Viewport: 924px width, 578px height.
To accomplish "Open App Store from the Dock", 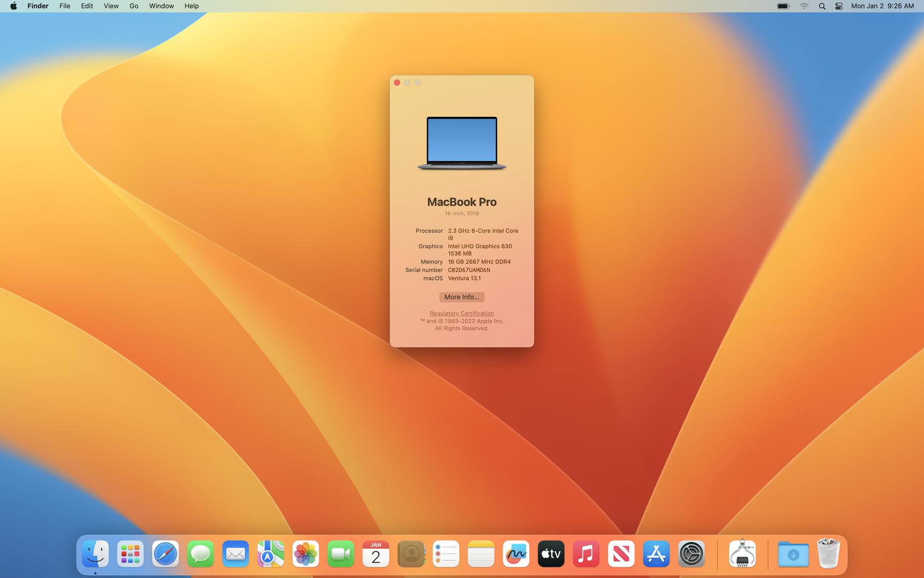I will coord(656,554).
